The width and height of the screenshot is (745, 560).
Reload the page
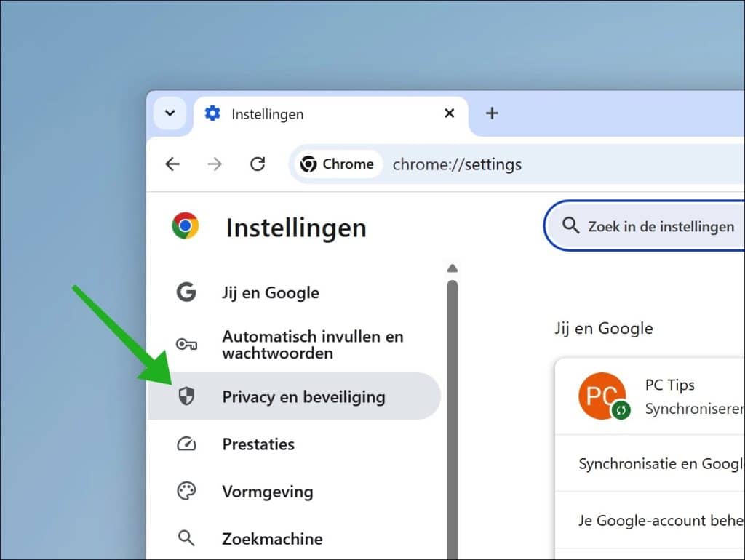tap(258, 164)
